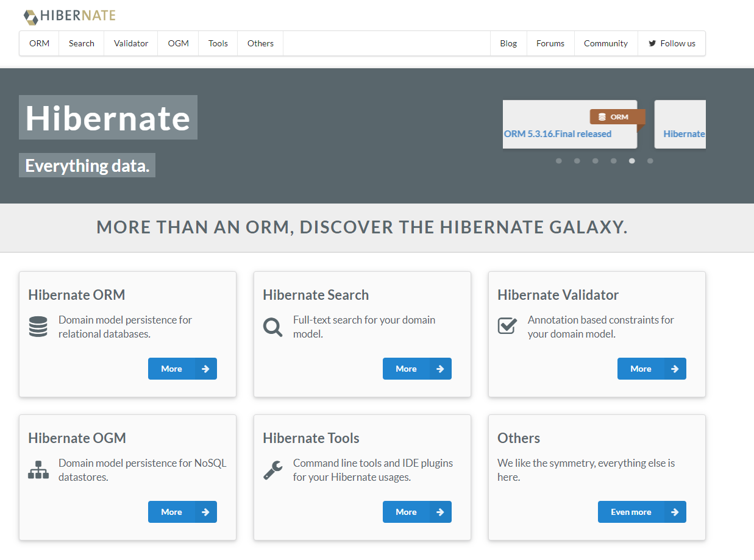
Task: Select the fifth highlighted carousel dot
Action: (x=632, y=161)
